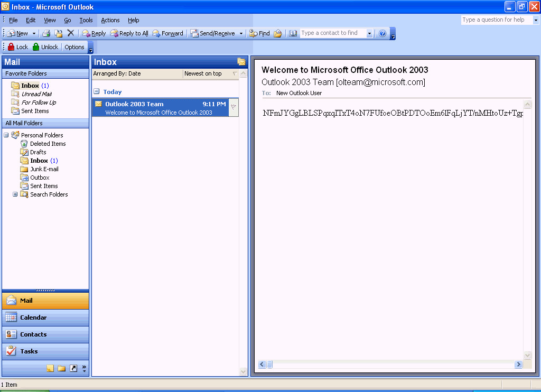Click the green Unlock padlock icon
541x392 pixels.
36,47
